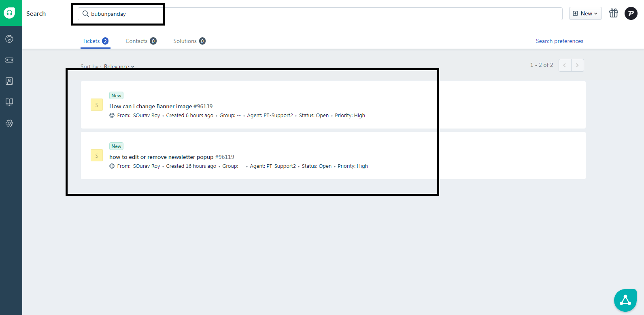Open the profile avatar menu
The width and height of the screenshot is (644, 315).
(631, 13)
